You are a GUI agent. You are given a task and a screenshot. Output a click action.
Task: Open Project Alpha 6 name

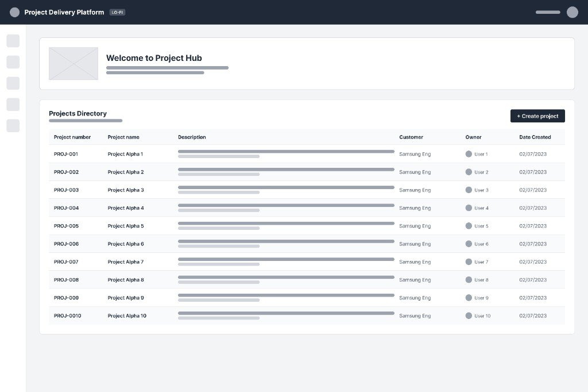tap(126, 244)
